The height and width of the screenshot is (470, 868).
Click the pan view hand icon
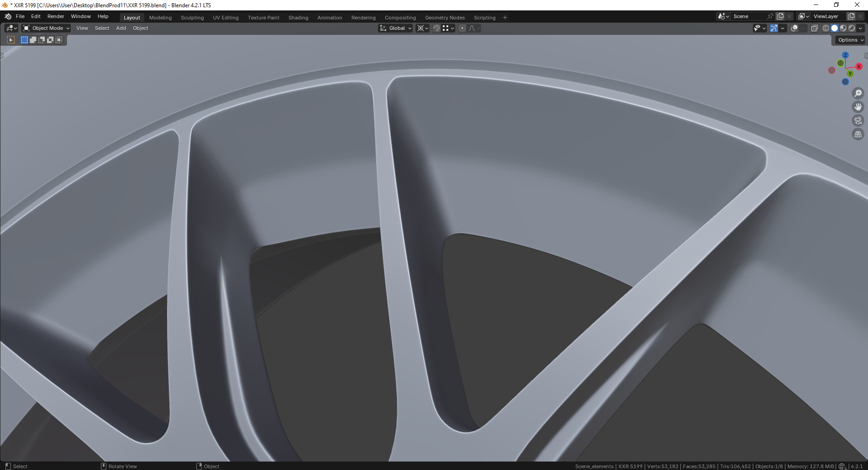click(x=858, y=107)
